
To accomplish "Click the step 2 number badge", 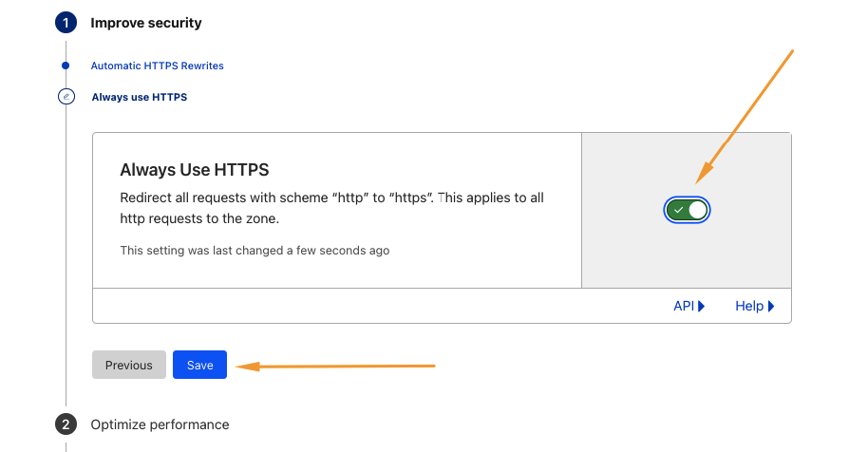I will click(x=66, y=424).
